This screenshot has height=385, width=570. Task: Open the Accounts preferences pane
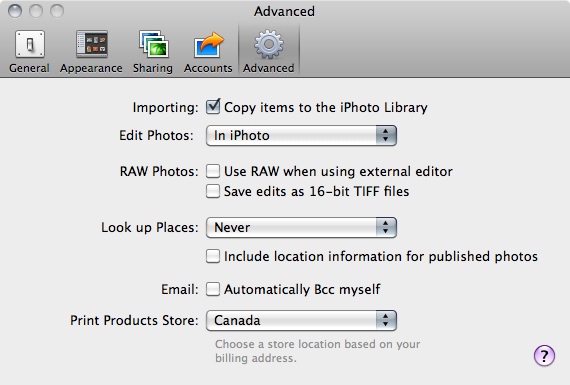click(x=208, y=52)
